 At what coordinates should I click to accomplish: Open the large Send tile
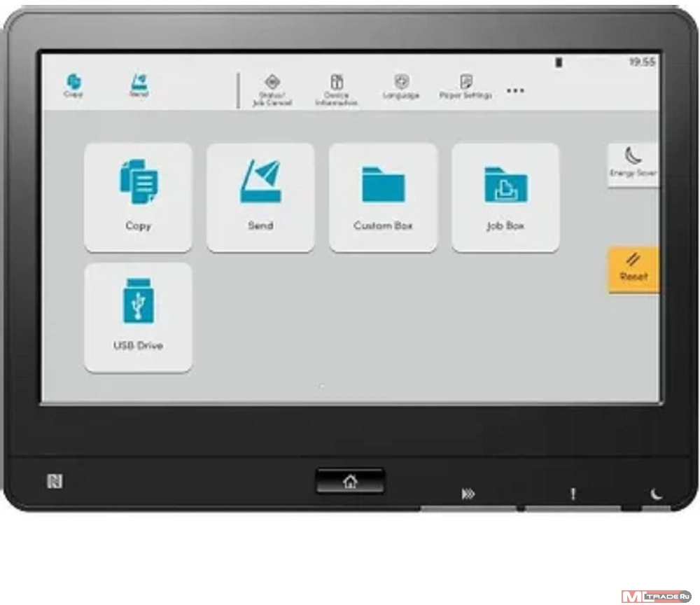[x=260, y=197]
